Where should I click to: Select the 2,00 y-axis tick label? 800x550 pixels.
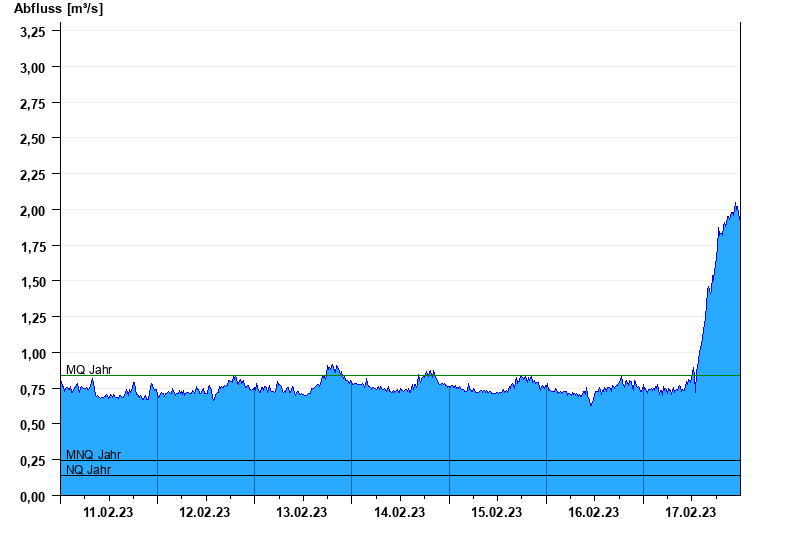(x=33, y=210)
